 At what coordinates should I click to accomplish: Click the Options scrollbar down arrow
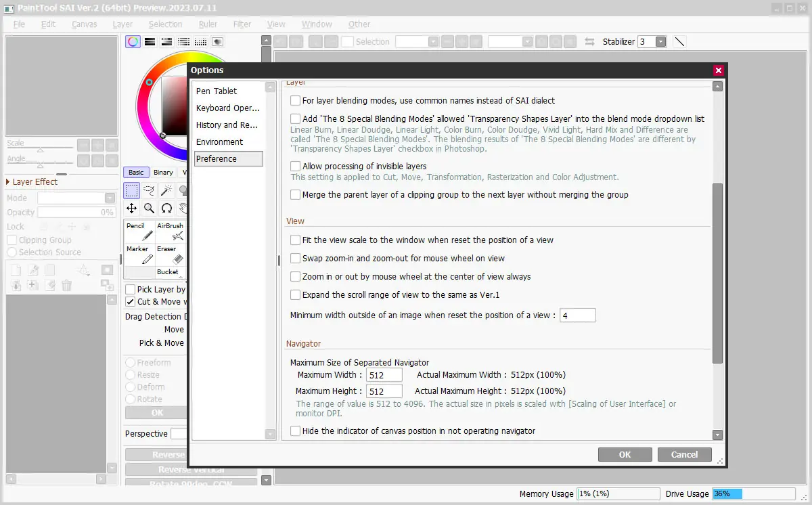click(x=717, y=435)
